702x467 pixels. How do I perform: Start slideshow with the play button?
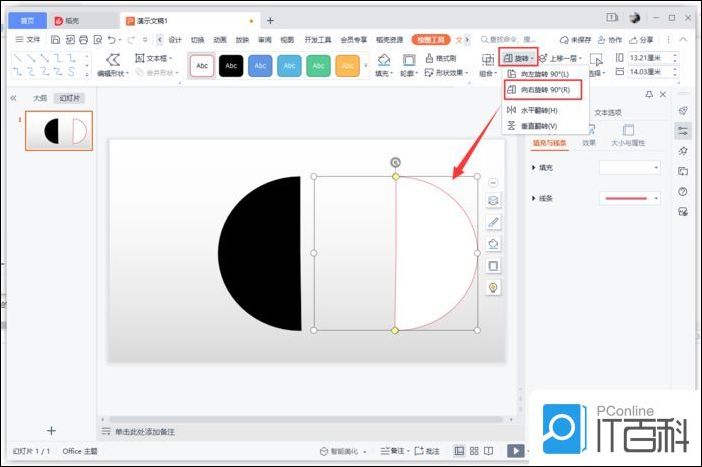(516, 451)
